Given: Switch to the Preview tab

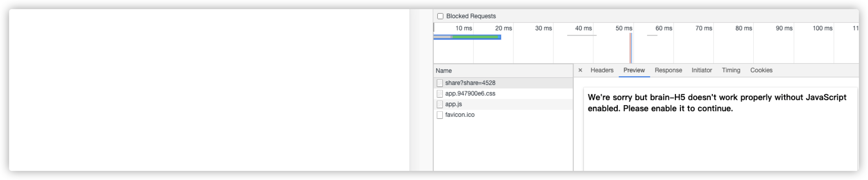Looking at the screenshot, I should click(x=634, y=70).
